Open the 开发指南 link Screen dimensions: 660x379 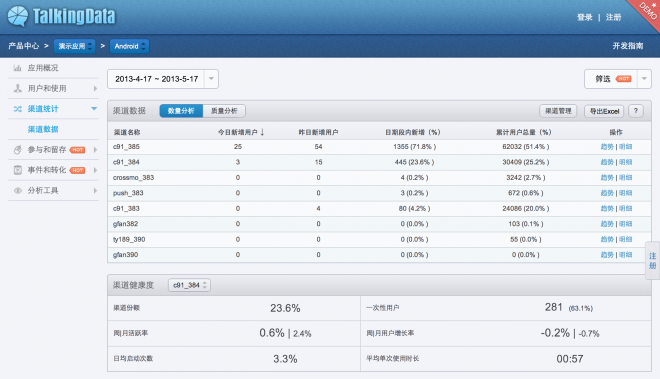click(x=628, y=45)
